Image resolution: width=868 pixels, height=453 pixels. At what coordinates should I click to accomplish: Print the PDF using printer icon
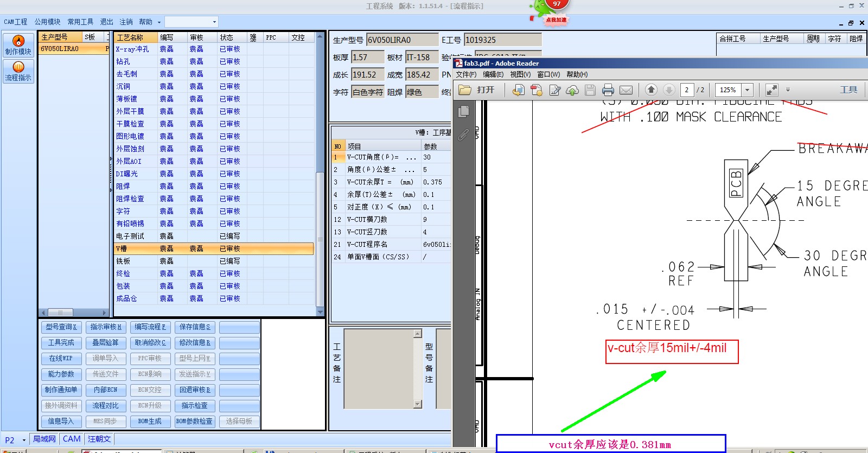[608, 90]
